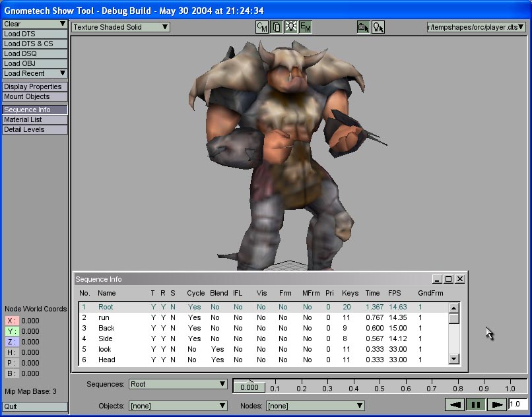Play the animation backward with the reverse arrow
Viewport: 532px width, 417px height.
(455, 404)
